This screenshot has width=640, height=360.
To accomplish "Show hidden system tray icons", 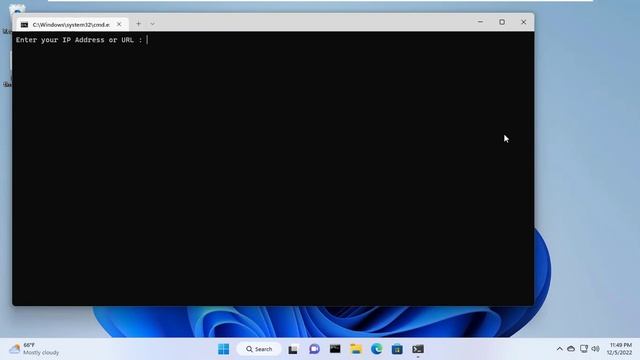I will (x=560, y=349).
